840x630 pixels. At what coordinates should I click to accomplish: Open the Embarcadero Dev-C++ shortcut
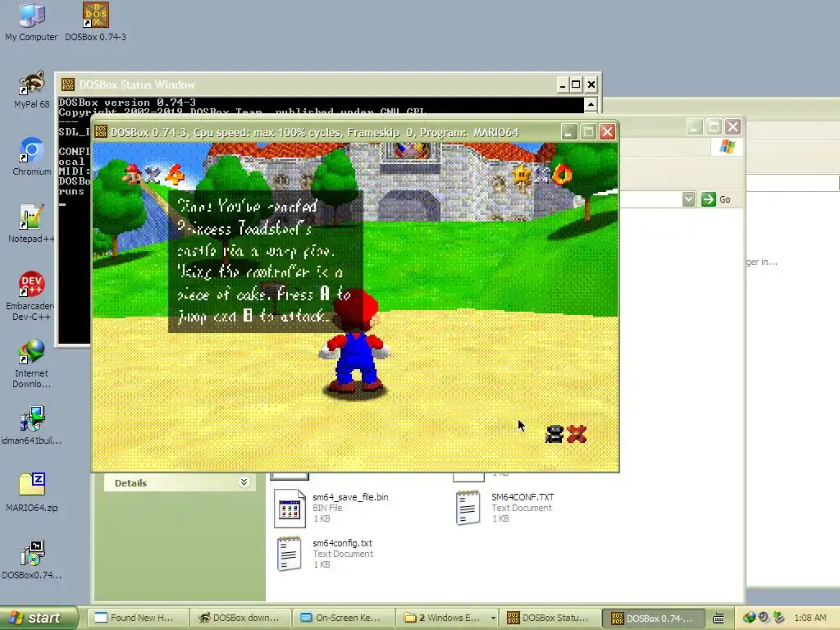click(x=31, y=295)
